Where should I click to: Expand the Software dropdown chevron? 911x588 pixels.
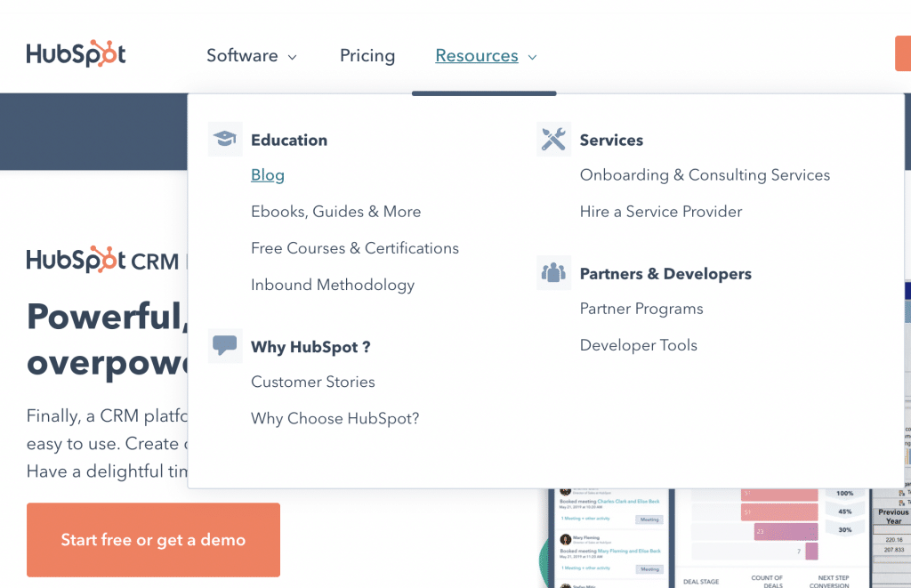click(292, 57)
